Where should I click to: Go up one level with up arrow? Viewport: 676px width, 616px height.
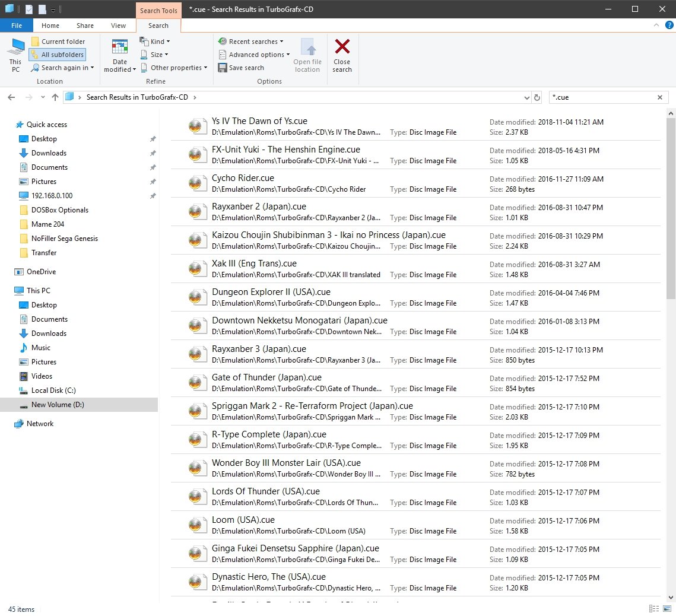click(55, 97)
